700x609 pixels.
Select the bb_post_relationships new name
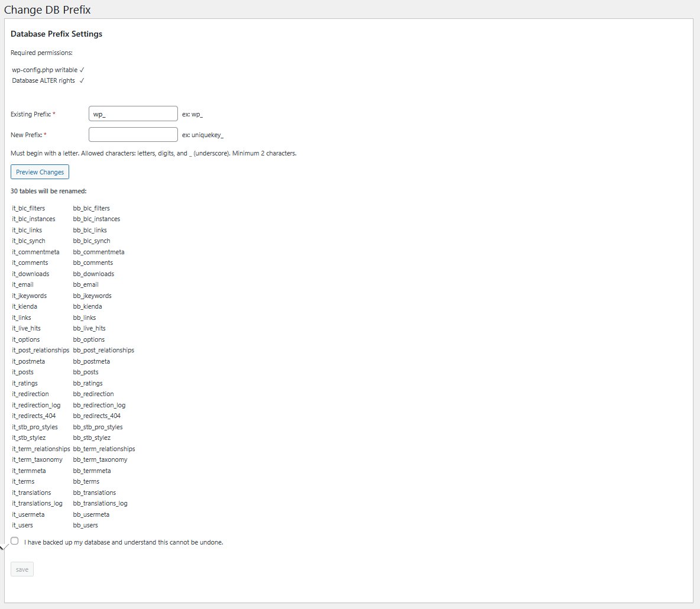pos(103,350)
